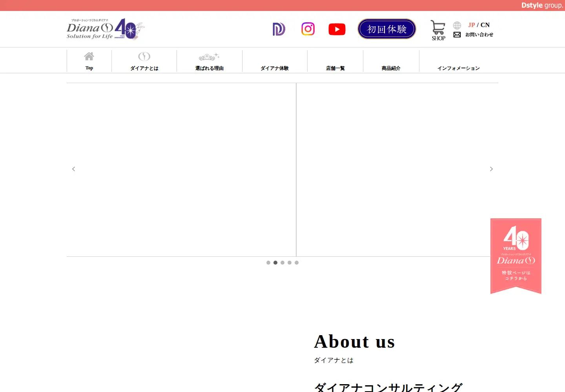Switch language to CN

click(485, 25)
